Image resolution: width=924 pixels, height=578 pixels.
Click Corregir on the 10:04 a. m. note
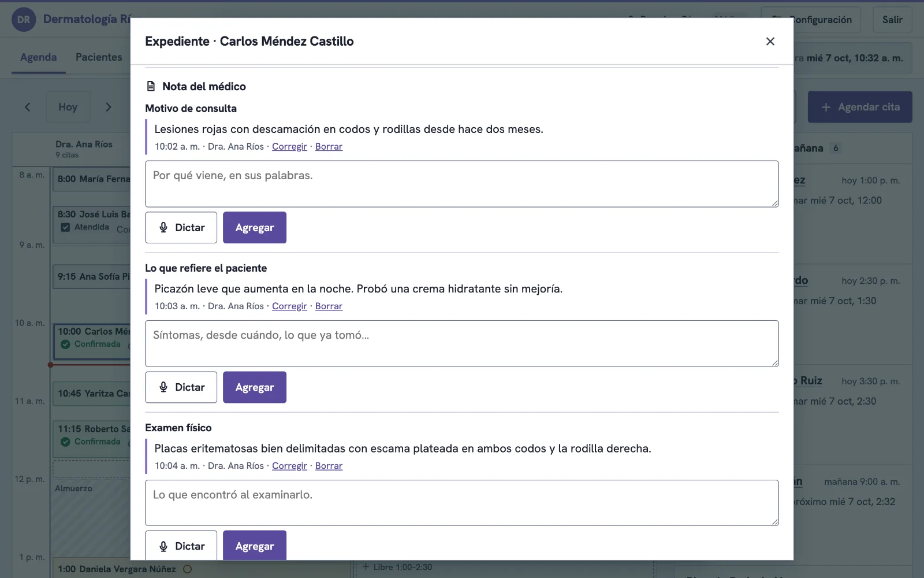[289, 465]
